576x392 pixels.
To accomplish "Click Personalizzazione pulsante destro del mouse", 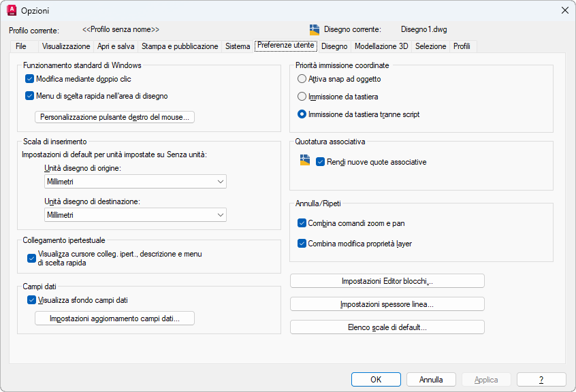I will pos(114,117).
